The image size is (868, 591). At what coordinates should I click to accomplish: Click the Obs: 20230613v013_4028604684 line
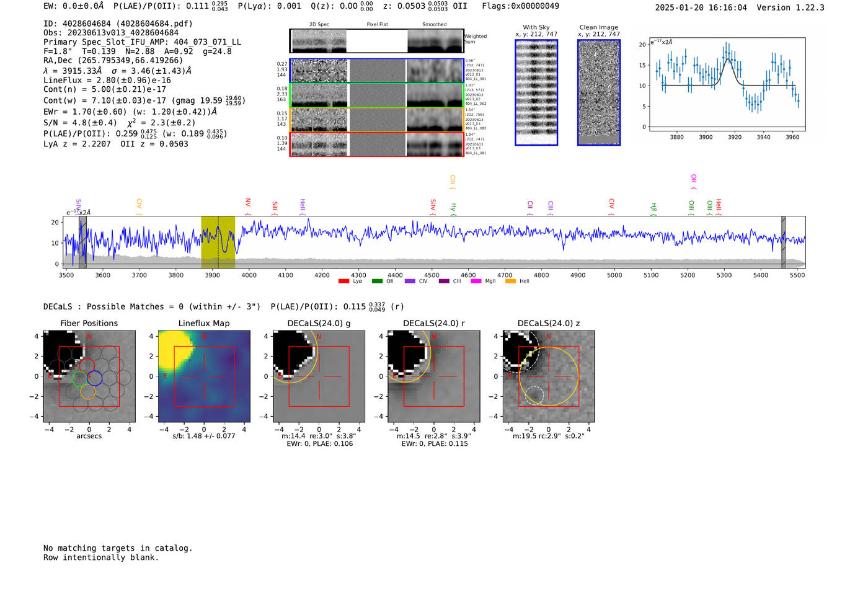pos(111,33)
